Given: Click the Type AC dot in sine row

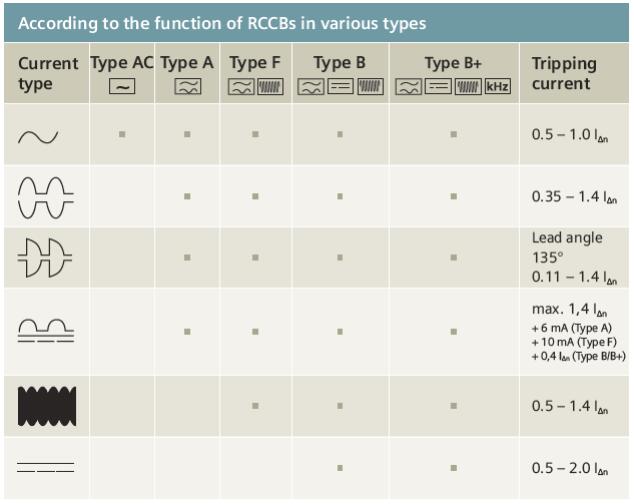Looking at the screenshot, I should (122, 133).
